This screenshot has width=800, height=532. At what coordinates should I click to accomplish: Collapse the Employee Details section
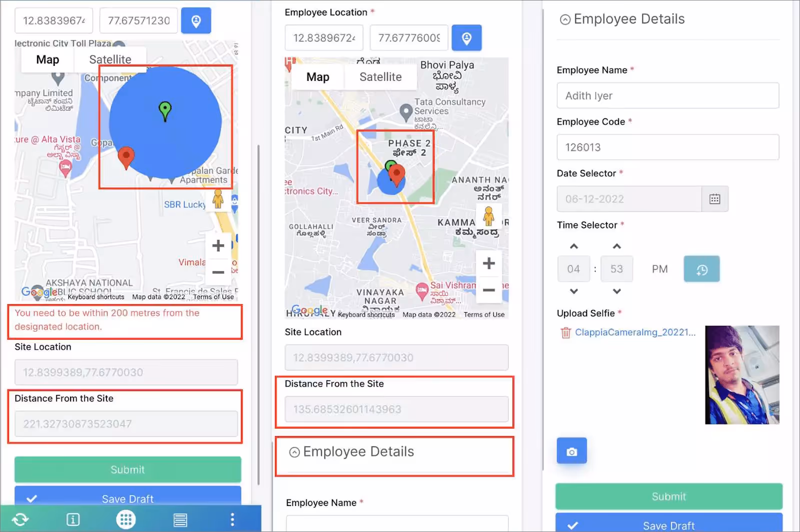click(564, 19)
